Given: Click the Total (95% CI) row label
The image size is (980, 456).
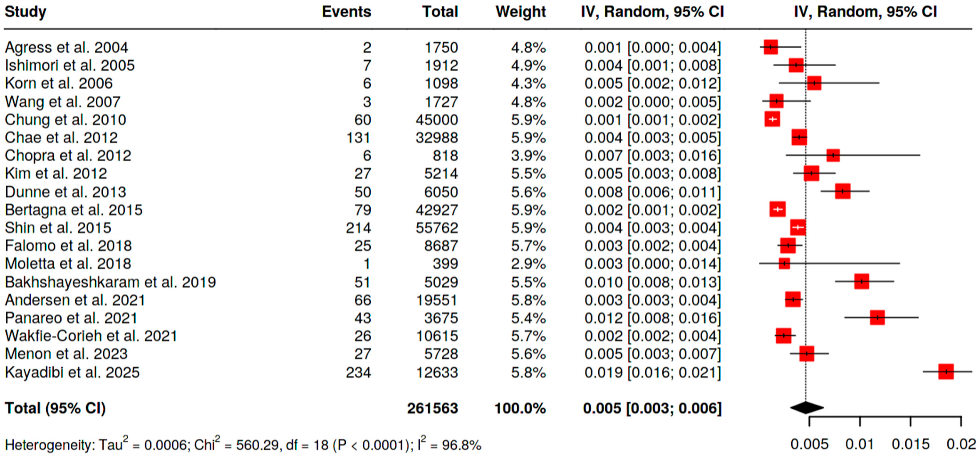Looking at the screenshot, I should [55, 408].
